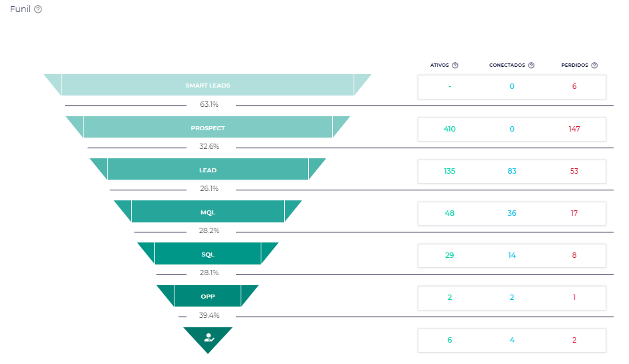Click the Ativos help icon

pos(455,65)
